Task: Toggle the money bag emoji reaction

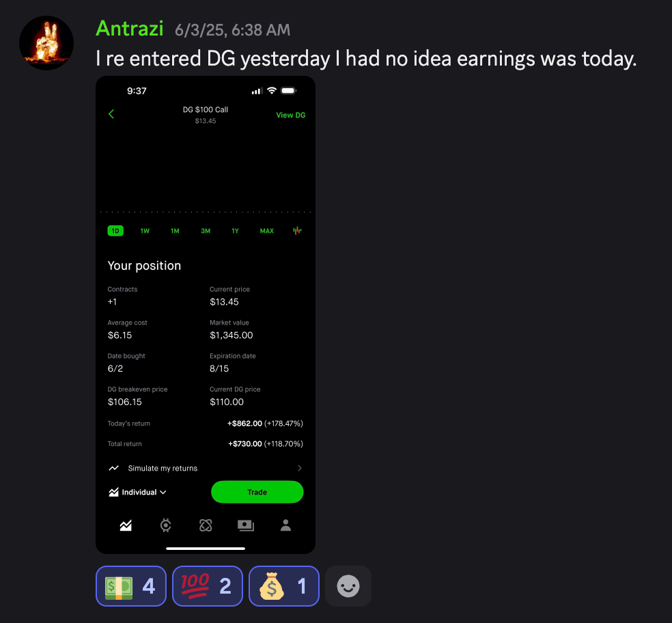Action: [x=284, y=586]
